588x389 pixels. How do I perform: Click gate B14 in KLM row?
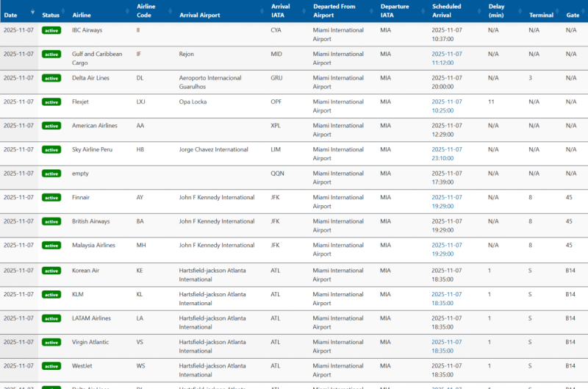[x=570, y=294]
